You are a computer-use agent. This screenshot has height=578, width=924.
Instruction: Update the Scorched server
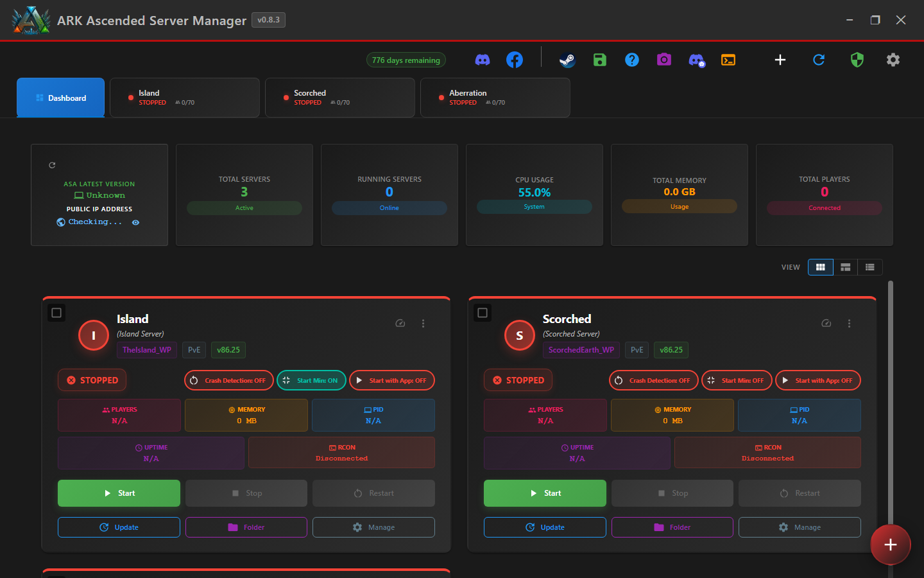click(x=545, y=527)
